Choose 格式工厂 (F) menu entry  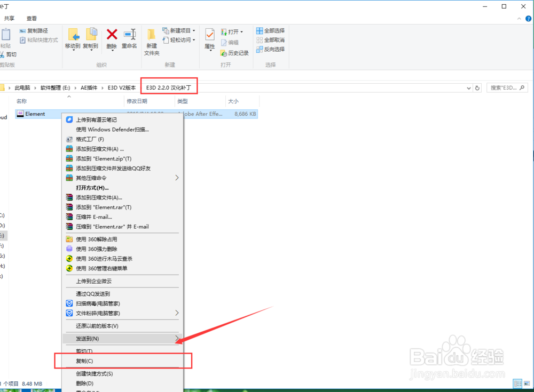tap(123, 139)
